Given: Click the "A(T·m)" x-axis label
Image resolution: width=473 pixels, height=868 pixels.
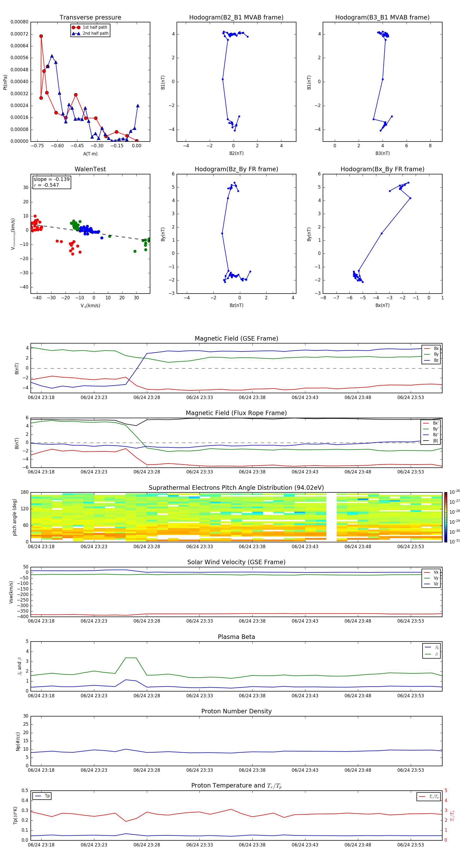Looking at the screenshot, I should coord(90,154).
